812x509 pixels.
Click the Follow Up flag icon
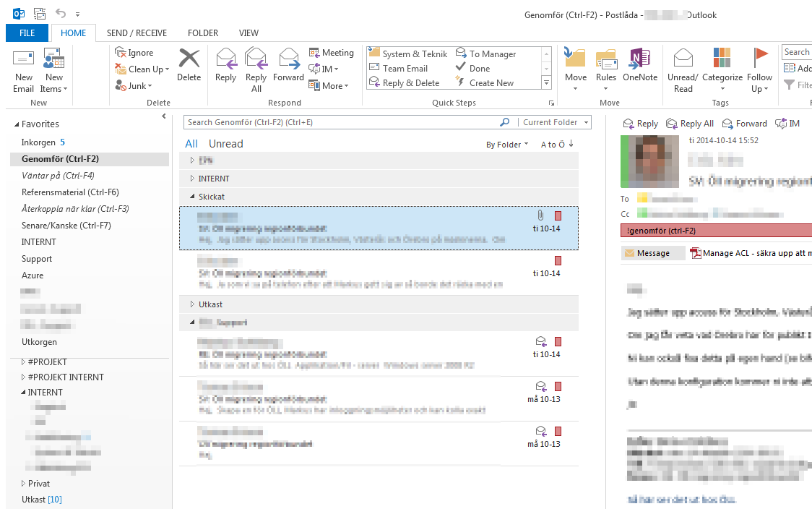point(760,59)
